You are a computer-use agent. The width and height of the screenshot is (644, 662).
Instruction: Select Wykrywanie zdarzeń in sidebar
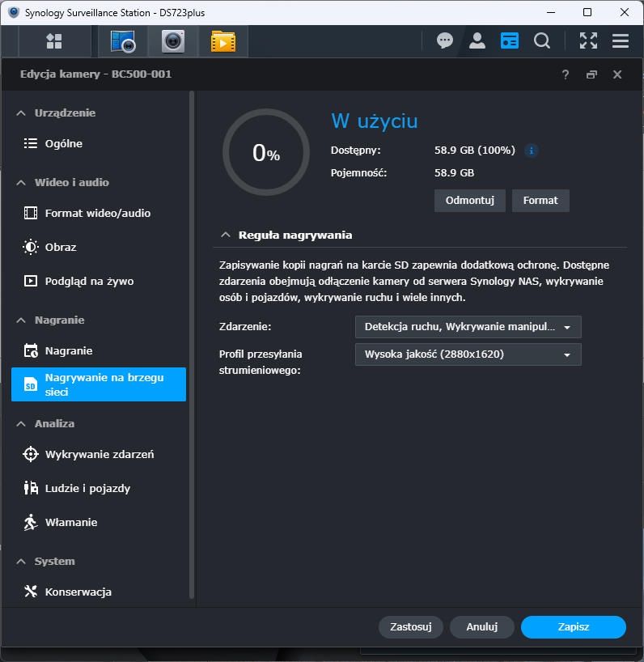pyautogui.click(x=99, y=454)
